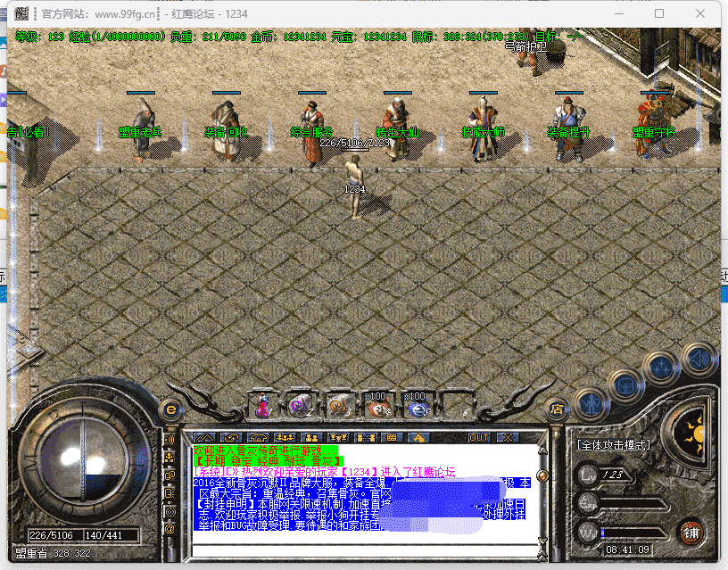Click the chain link icon left of chat
This screenshot has height=570, width=728.
tap(170, 475)
